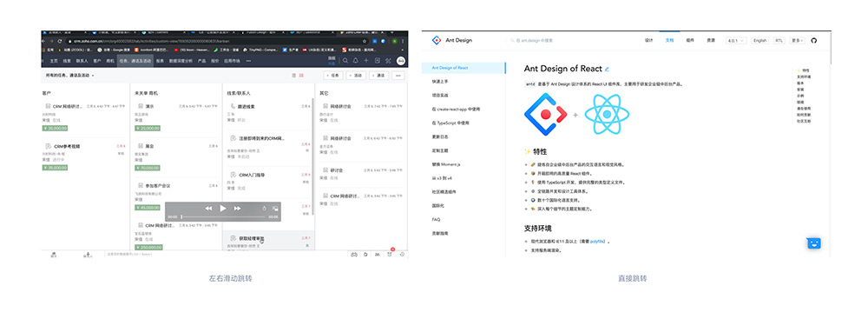
Task: Open the 快速上手 sidebar menu item
Action: point(440,82)
